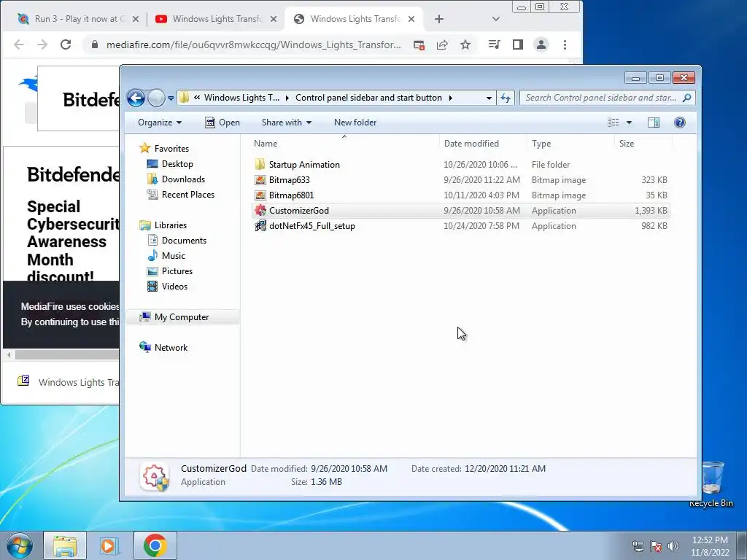
Task: Go back with Explorer's blue back arrow
Action: point(136,98)
